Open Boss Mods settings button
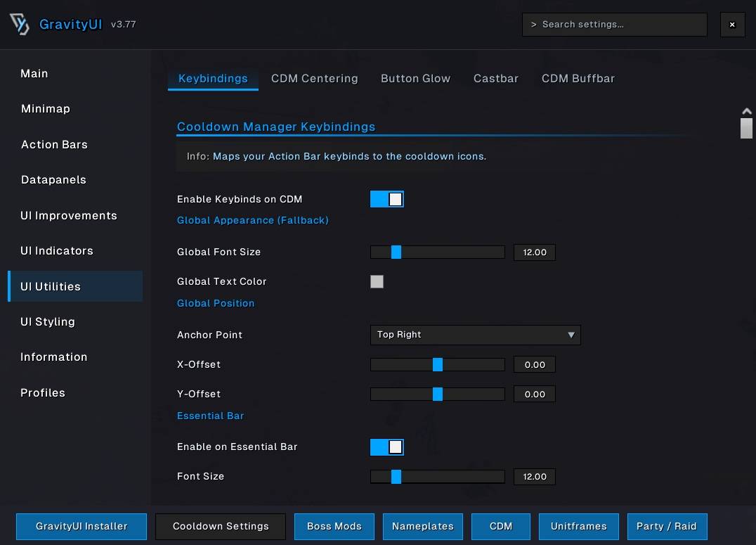 click(x=334, y=526)
